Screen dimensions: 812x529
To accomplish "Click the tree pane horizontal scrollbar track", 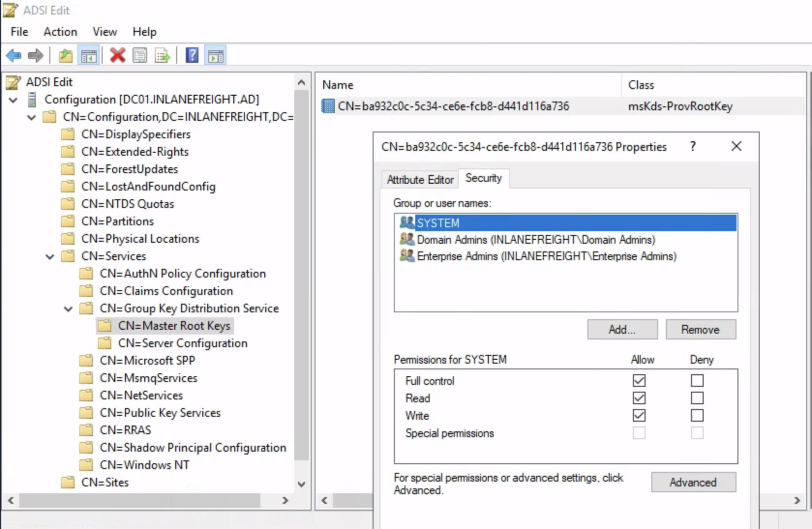I will tap(270, 500).
